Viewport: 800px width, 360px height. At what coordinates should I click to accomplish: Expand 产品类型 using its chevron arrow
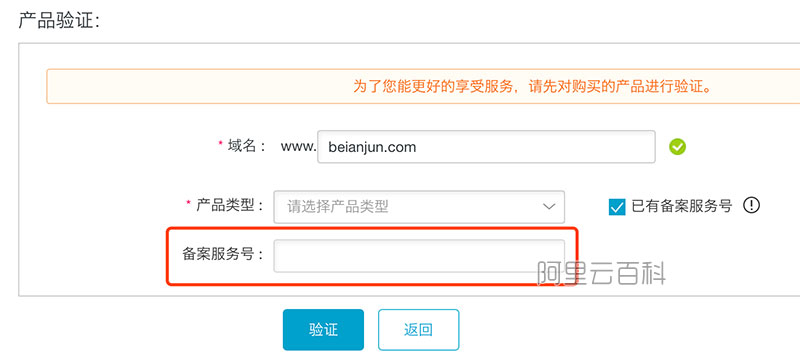[548, 207]
